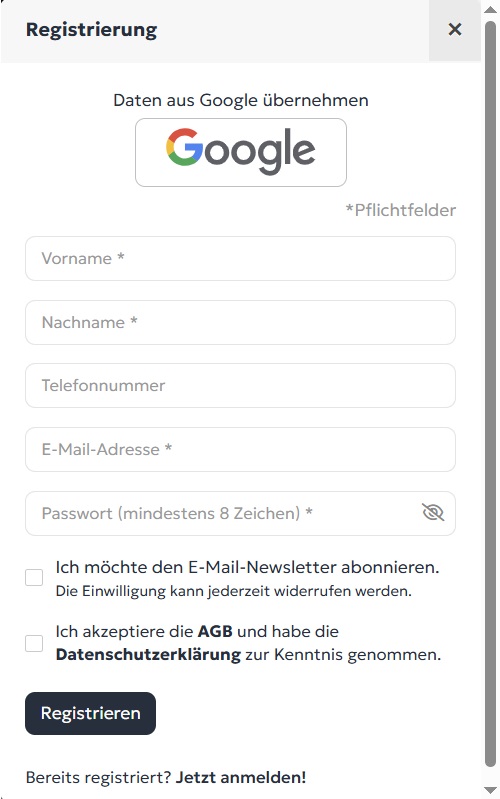This screenshot has height=799, width=500.
Task: Click the Daten aus Google übernehmen text
Action: tap(241, 100)
